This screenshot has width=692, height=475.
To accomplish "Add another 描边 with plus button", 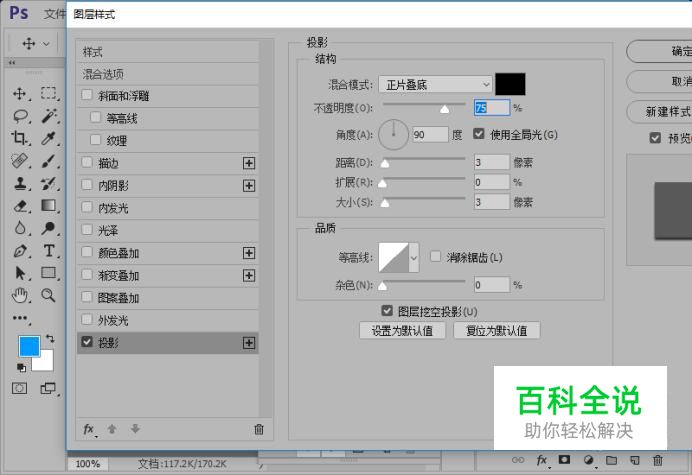I will [249, 163].
